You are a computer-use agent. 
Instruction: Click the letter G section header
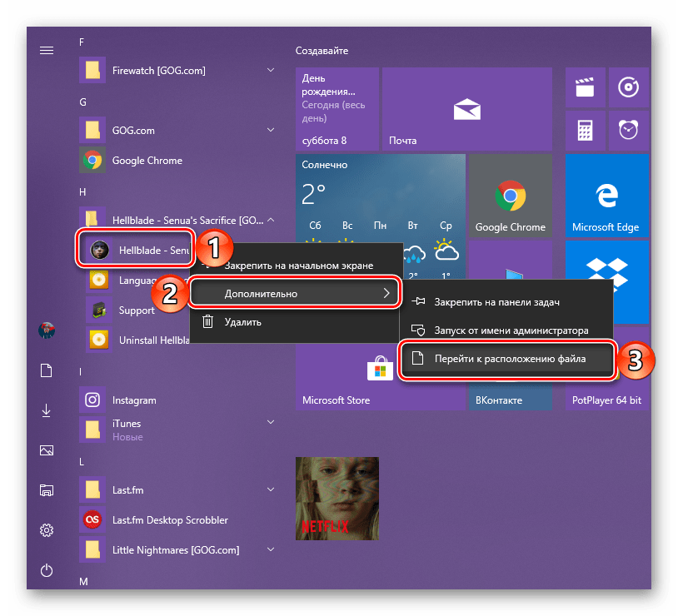83,102
